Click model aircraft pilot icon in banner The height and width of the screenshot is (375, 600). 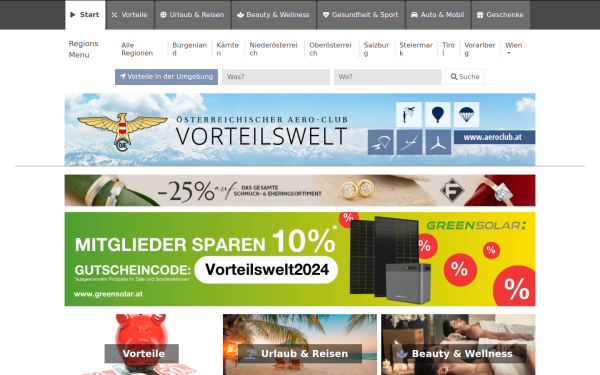click(x=409, y=114)
